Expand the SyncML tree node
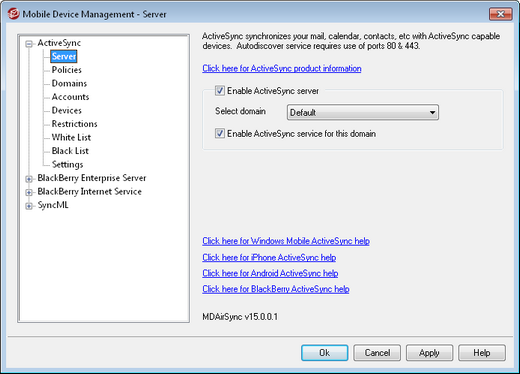Viewport: 520px width, 374px height. pyautogui.click(x=29, y=206)
